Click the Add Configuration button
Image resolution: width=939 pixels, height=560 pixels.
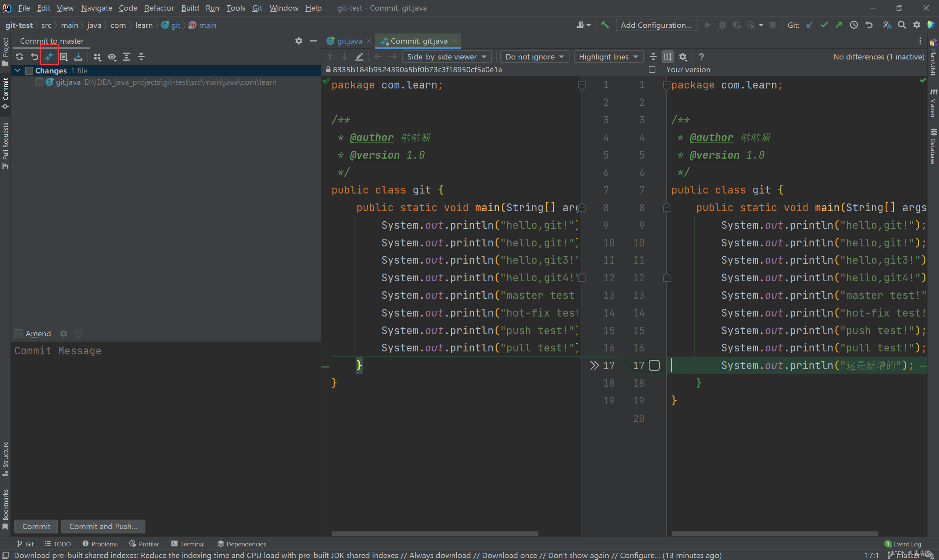656,25
